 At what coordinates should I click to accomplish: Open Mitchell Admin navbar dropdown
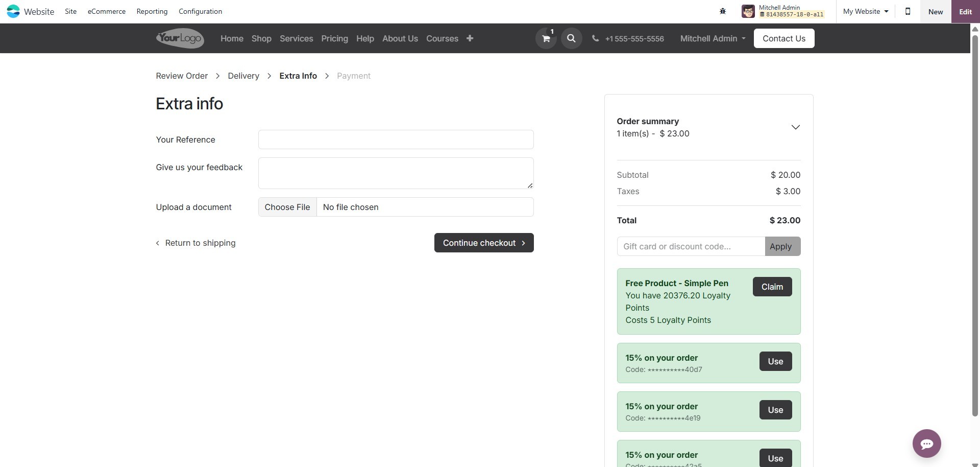713,38
